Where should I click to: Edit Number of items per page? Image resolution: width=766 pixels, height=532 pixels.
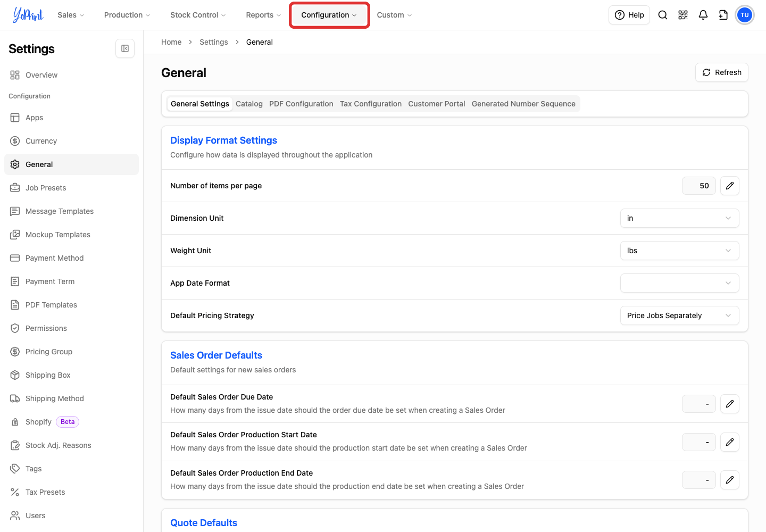(x=730, y=186)
